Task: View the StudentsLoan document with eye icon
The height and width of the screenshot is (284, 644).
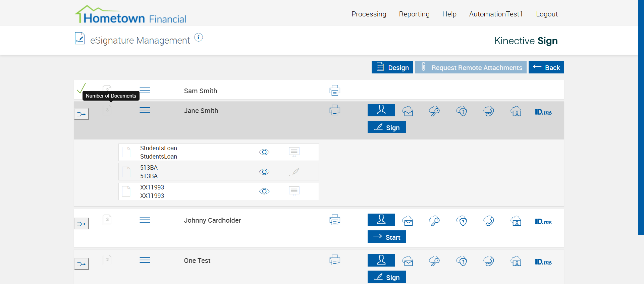Action: pyautogui.click(x=264, y=152)
